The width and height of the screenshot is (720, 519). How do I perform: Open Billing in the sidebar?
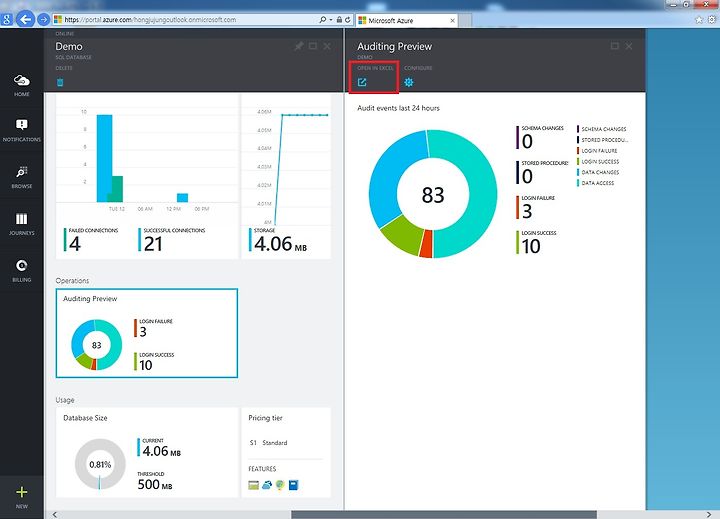click(x=22, y=271)
